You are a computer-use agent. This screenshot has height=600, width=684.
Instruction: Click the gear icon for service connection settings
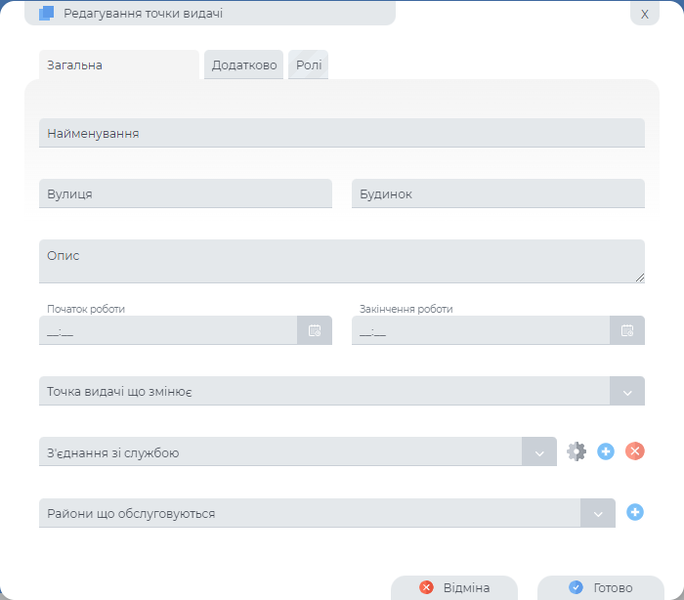pyautogui.click(x=576, y=451)
